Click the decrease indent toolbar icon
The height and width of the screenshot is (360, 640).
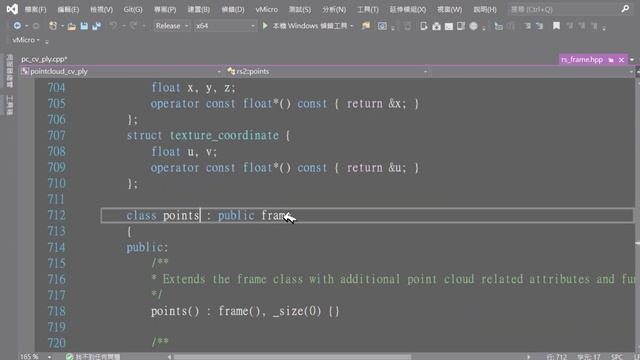point(527,26)
